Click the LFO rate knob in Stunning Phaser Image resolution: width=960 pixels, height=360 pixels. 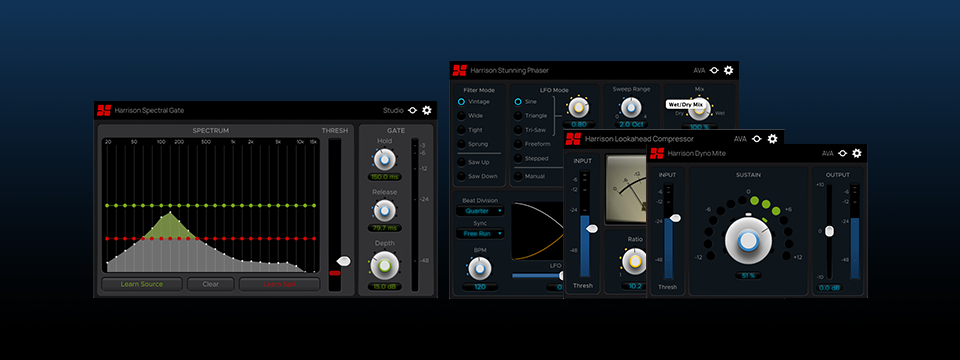click(x=578, y=108)
